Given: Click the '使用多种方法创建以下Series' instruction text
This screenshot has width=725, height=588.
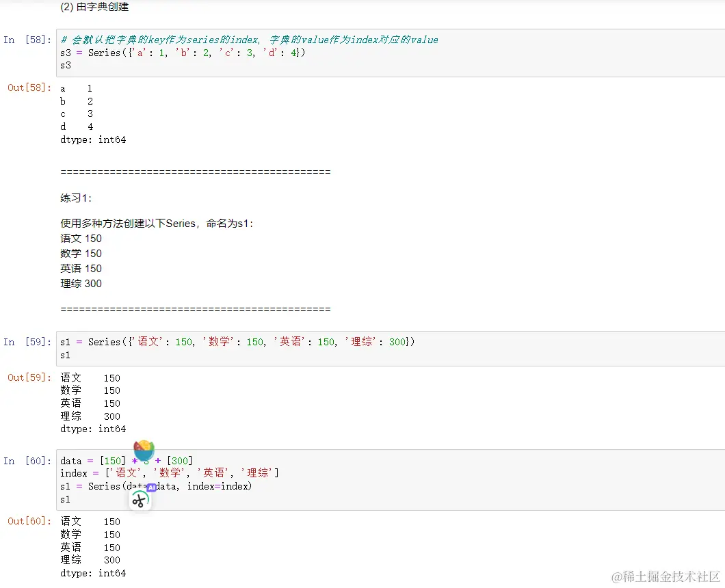Looking at the screenshot, I should pos(157,224).
